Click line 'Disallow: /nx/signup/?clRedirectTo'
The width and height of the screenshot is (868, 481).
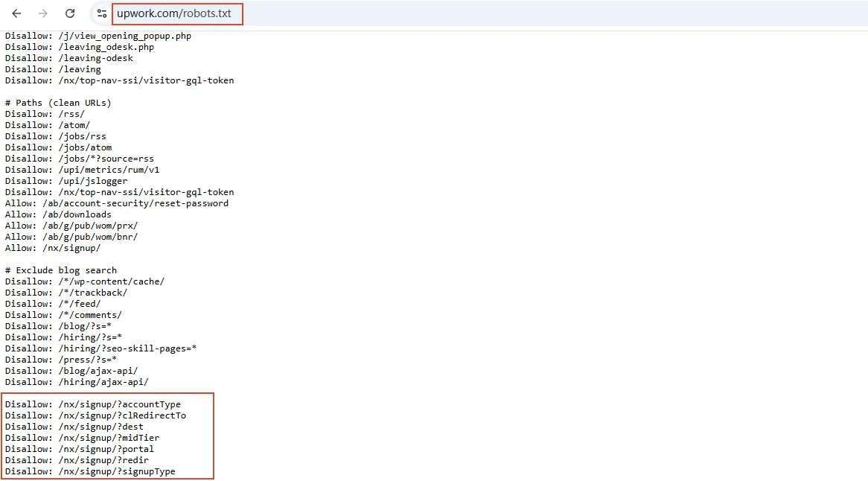pos(96,415)
